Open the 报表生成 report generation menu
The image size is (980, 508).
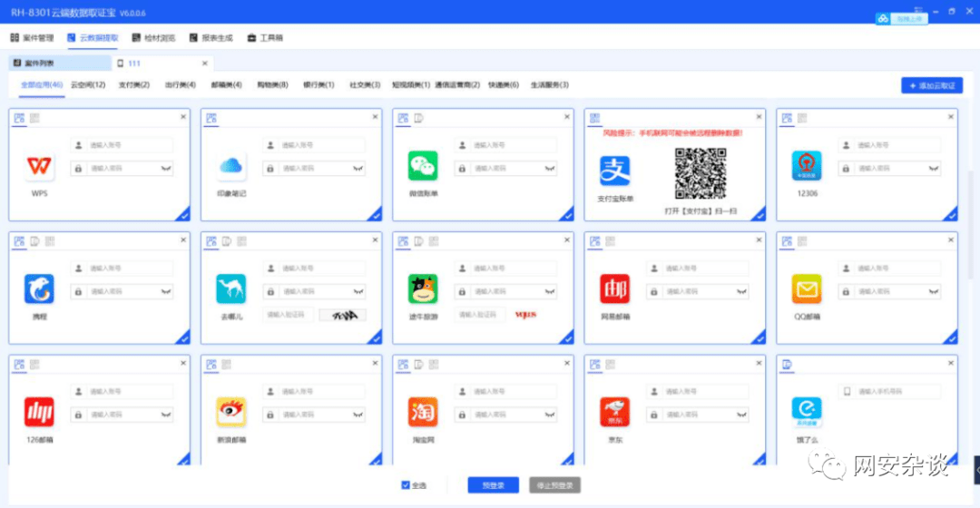point(211,38)
